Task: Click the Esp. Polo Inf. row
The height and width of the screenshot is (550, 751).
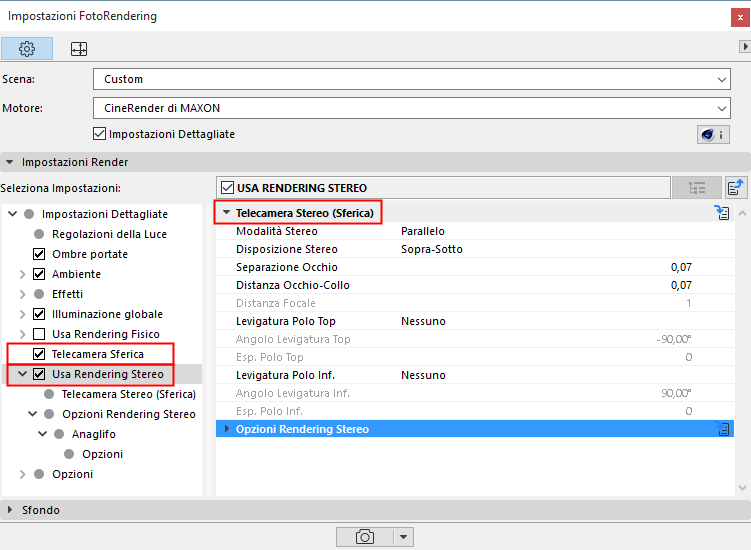Action: pyautogui.click(x=475, y=411)
